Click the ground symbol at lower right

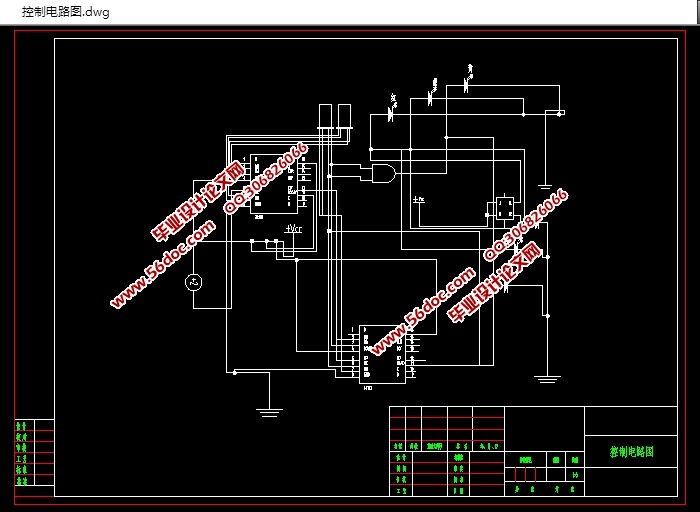pyautogui.click(x=545, y=378)
